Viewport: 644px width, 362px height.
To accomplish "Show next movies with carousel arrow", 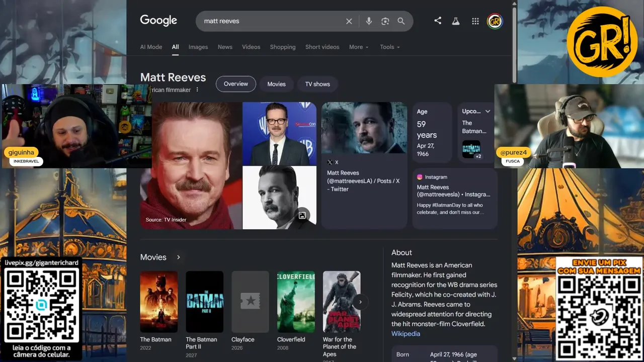I will point(360,302).
